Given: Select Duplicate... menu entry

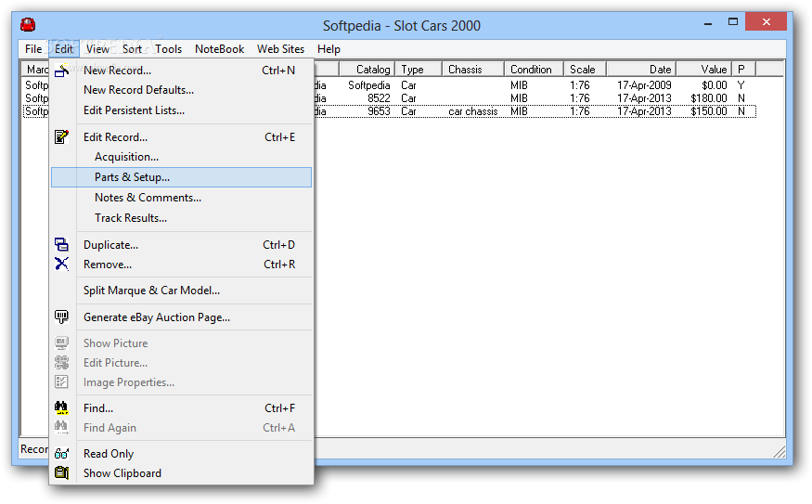Looking at the screenshot, I should (x=181, y=244).
